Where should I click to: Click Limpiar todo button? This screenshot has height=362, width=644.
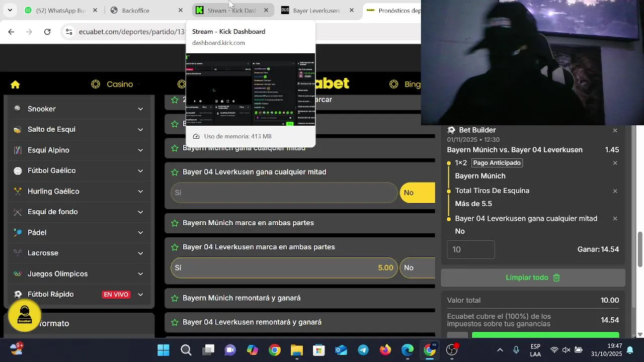point(533,278)
